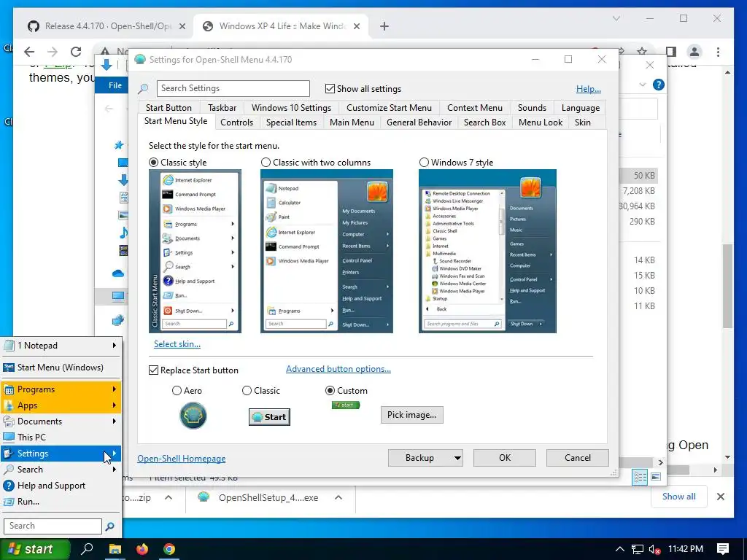This screenshot has height=560, width=747.
Task: Switch to Chrome on the taskbar
Action: point(169,549)
